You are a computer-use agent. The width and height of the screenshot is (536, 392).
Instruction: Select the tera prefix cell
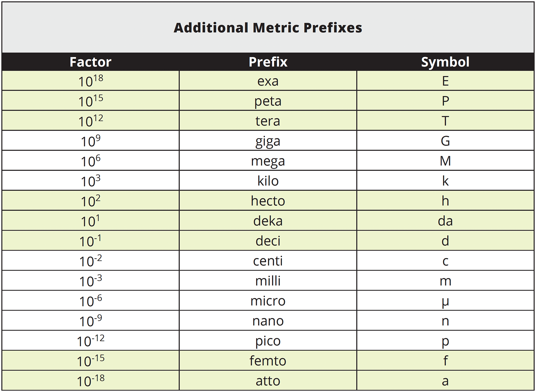(x=268, y=121)
